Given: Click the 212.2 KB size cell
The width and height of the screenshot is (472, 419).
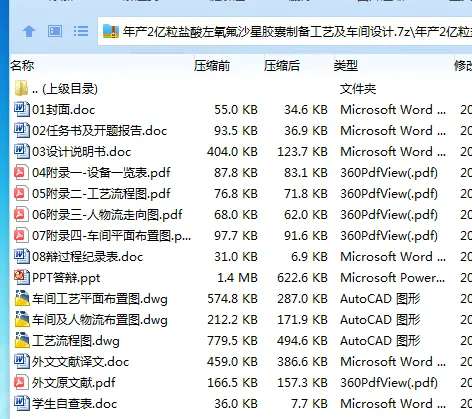Looking at the screenshot, I should click(x=232, y=320).
